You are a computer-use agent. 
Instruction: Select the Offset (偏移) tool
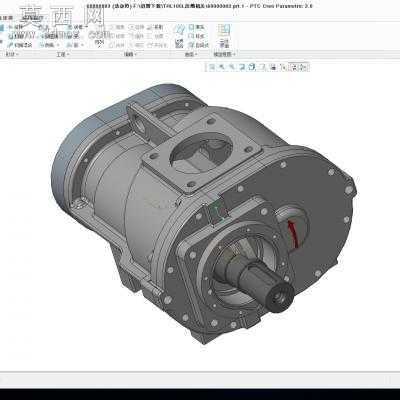pos(137,36)
